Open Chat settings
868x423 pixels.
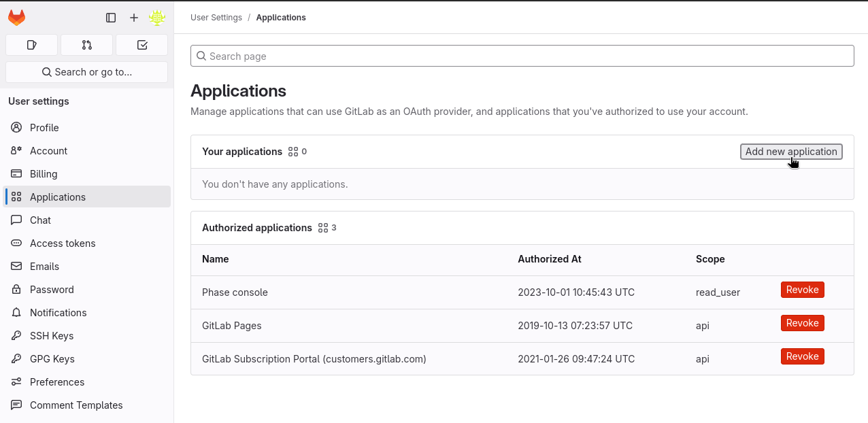click(87, 220)
